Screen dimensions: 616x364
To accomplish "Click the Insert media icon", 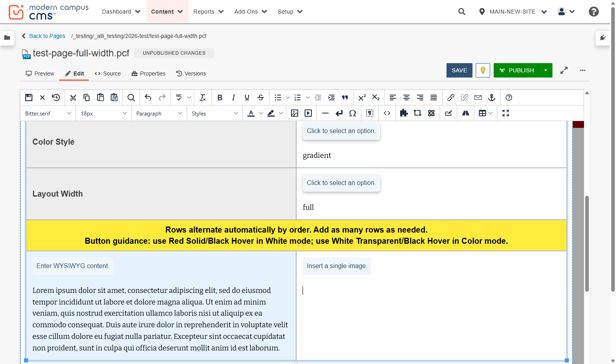I will (x=308, y=113).
